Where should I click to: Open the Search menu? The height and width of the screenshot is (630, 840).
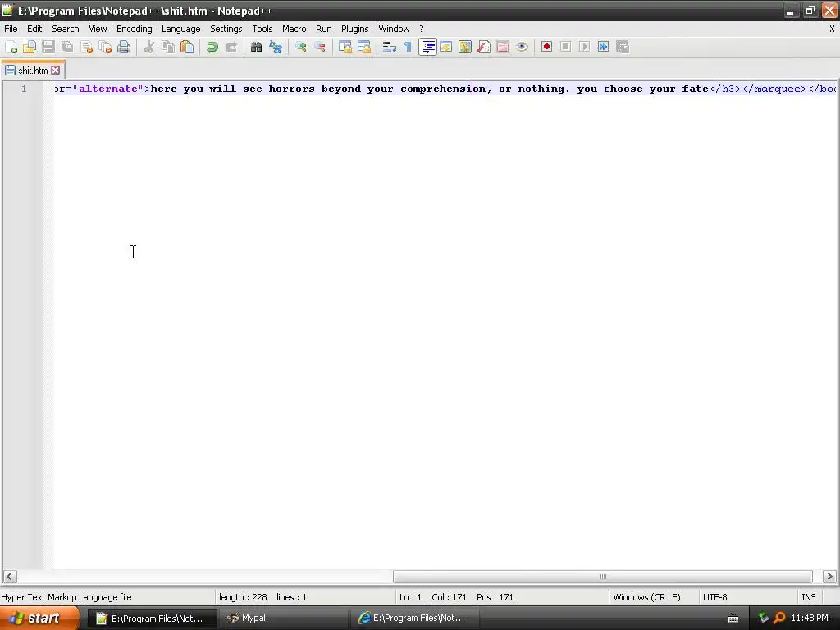point(66,29)
